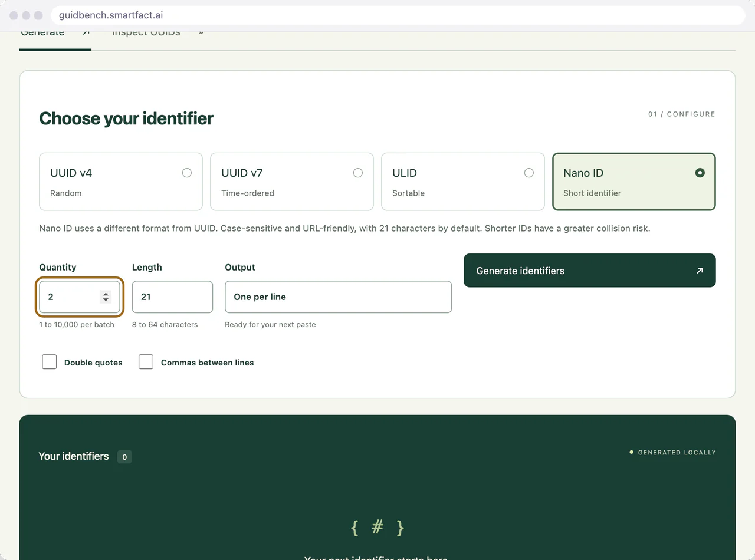
Task: Click the Length field label
Action: [x=147, y=268]
